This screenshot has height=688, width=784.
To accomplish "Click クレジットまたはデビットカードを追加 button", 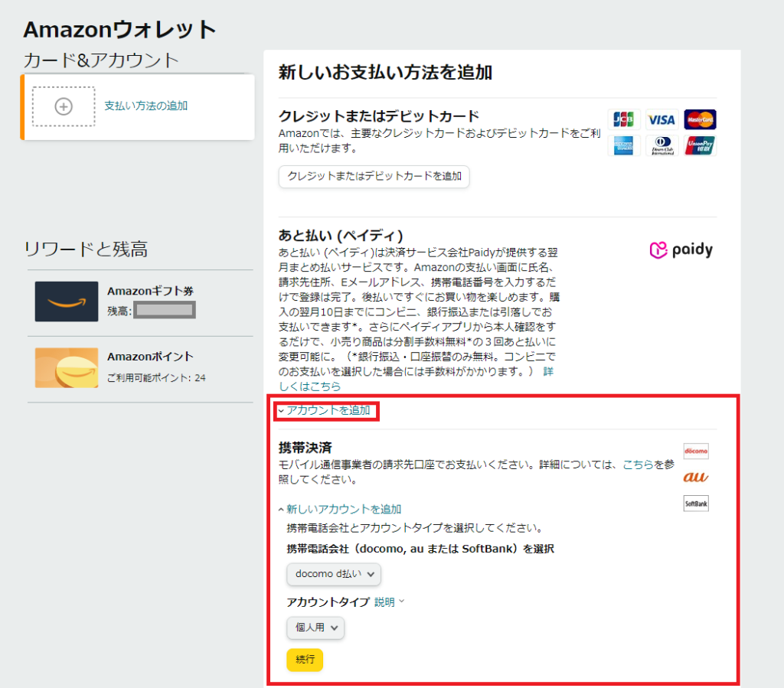I will [374, 176].
